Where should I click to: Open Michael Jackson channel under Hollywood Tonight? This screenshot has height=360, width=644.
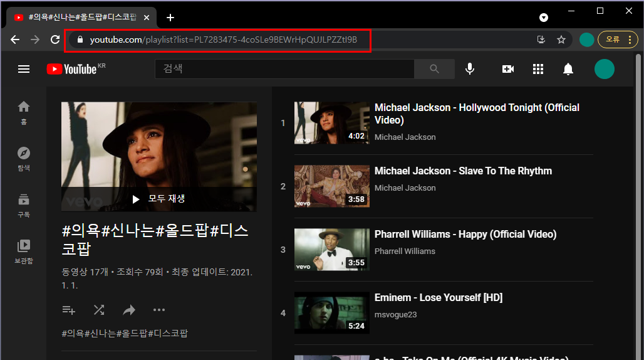coord(405,137)
